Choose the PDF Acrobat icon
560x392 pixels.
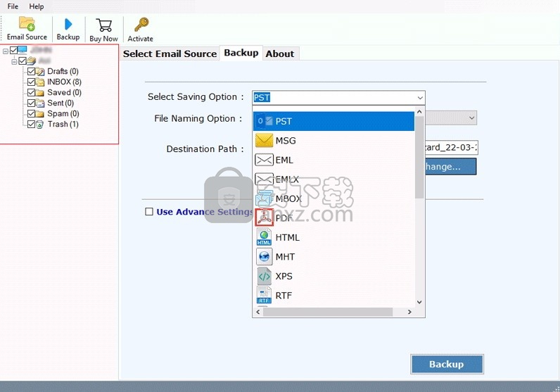(x=265, y=217)
